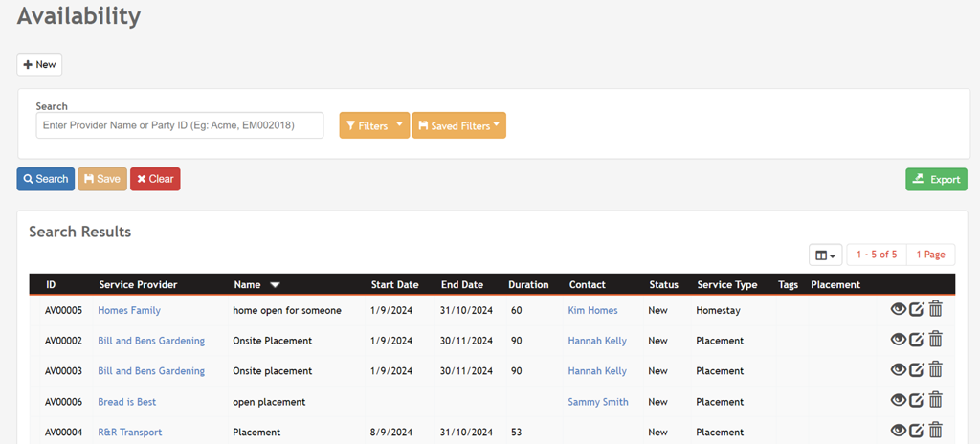Select the AV00006 ID cell
Viewport: 980px width, 444px height.
click(x=64, y=402)
